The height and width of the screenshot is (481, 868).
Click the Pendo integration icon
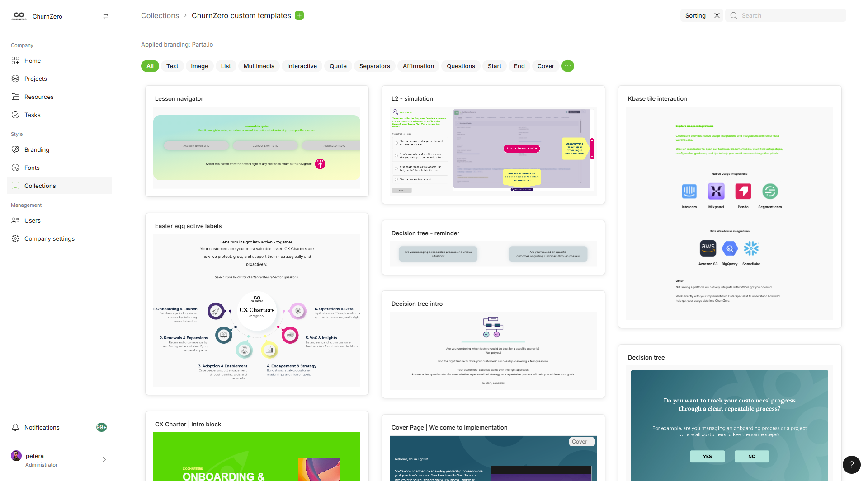[743, 191]
